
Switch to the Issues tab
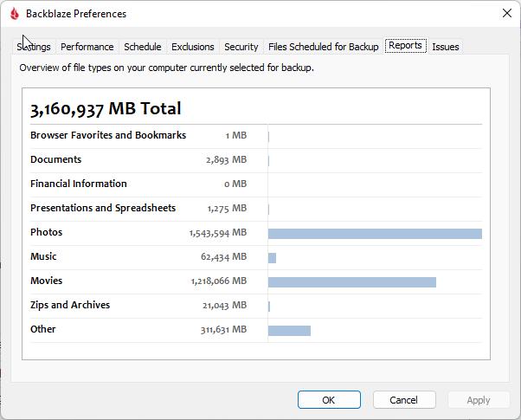coord(446,47)
